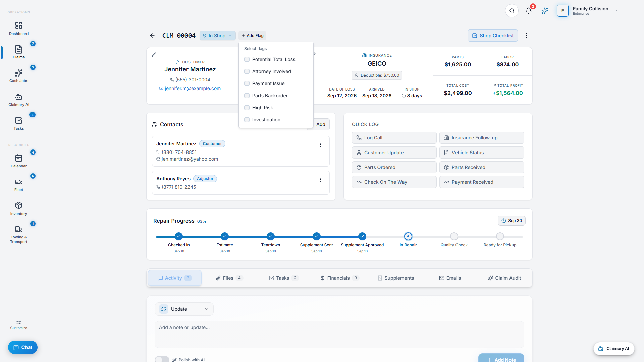The height and width of the screenshot is (362, 644).
Task: Go to Tasks in sidebar
Action: 19,123
